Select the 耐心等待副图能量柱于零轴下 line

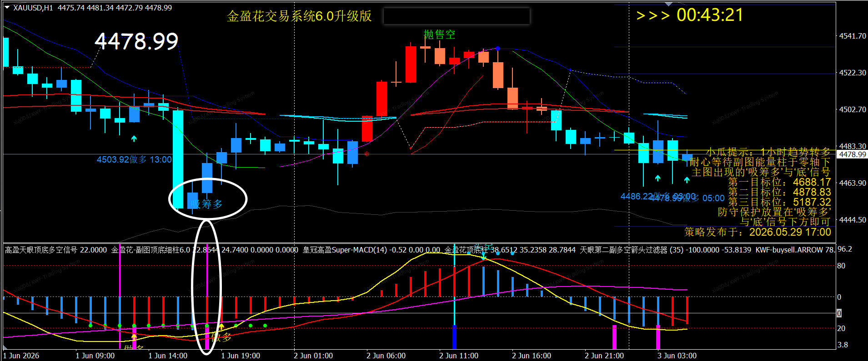(x=760, y=162)
